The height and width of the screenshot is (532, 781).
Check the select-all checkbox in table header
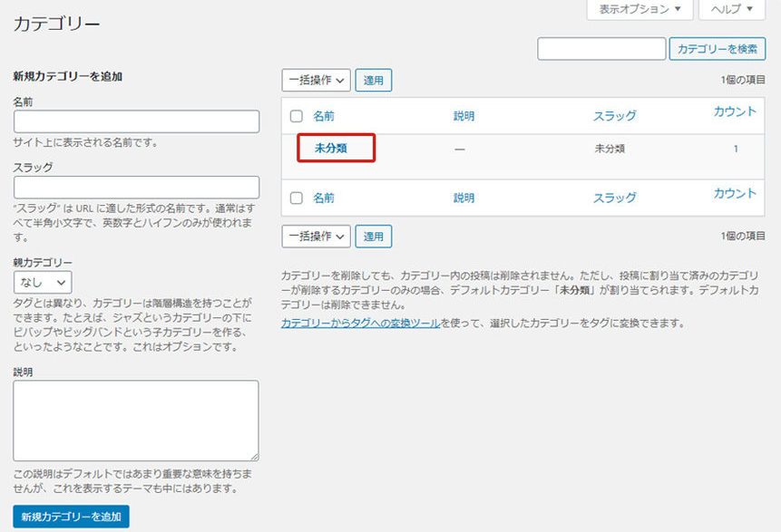pos(296,116)
